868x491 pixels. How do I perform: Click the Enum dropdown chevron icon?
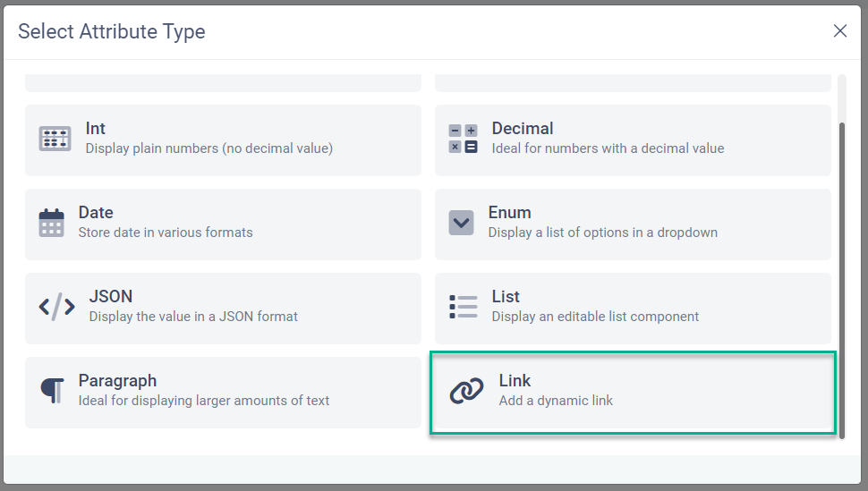461,223
